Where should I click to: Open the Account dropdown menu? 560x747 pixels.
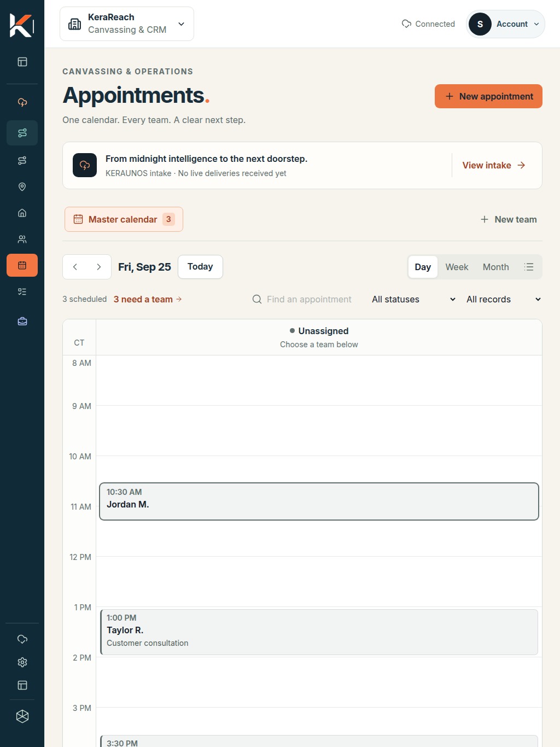505,24
